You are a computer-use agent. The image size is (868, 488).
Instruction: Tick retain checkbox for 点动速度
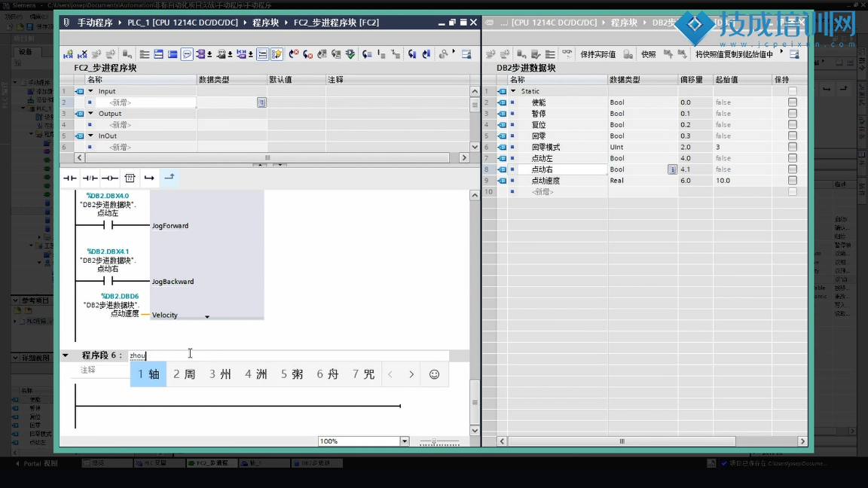793,181
